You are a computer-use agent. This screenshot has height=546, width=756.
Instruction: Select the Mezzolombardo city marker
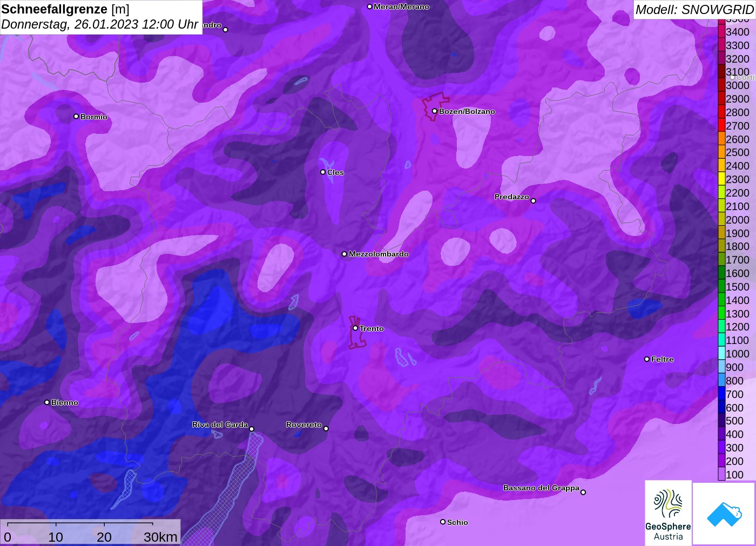pyautogui.click(x=345, y=254)
